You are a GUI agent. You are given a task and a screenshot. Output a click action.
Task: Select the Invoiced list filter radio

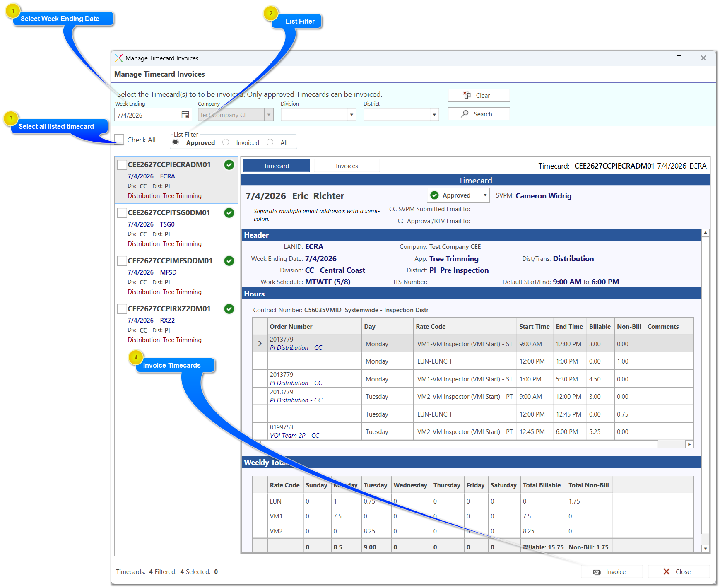(226, 142)
